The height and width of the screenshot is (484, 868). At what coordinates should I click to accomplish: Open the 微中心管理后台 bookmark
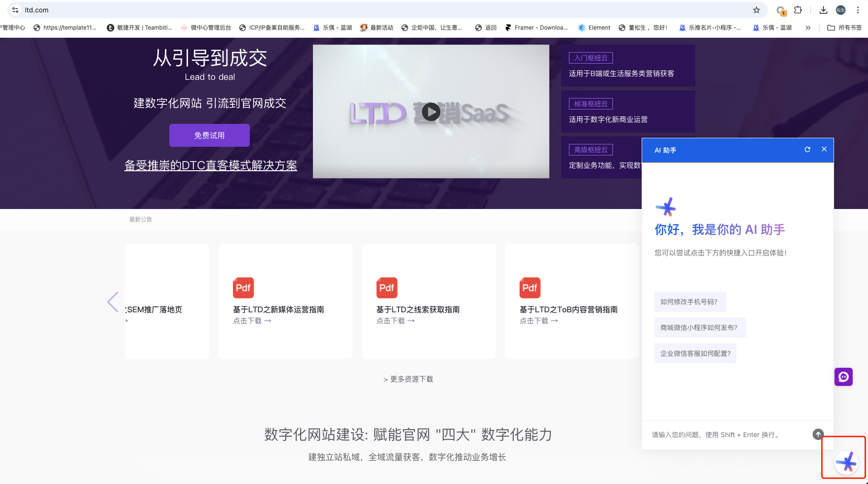[x=206, y=28]
